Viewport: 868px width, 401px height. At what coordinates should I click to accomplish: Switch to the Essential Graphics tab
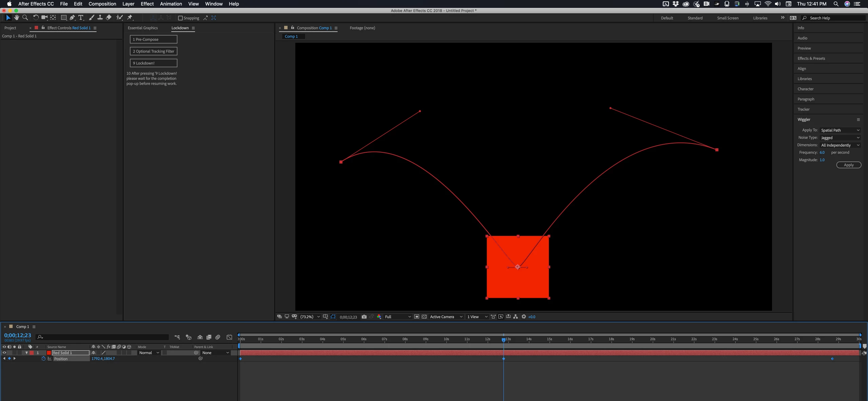pos(142,28)
